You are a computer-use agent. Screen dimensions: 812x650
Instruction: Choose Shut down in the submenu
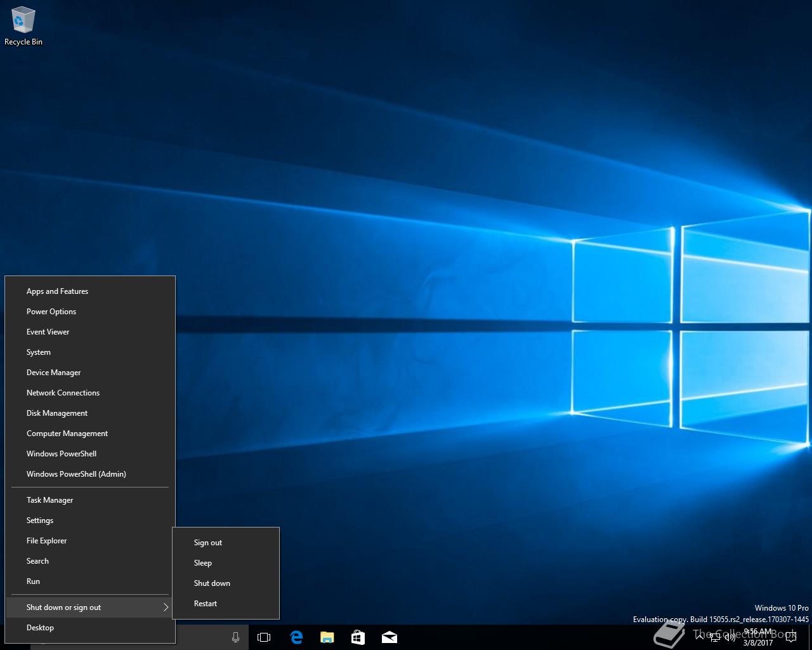[x=226, y=583]
